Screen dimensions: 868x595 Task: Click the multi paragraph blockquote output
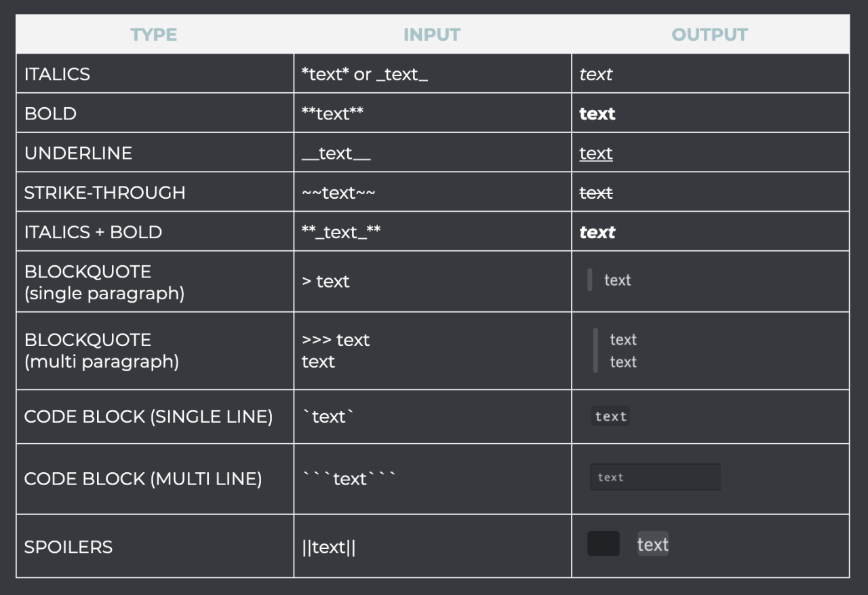tap(615, 351)
